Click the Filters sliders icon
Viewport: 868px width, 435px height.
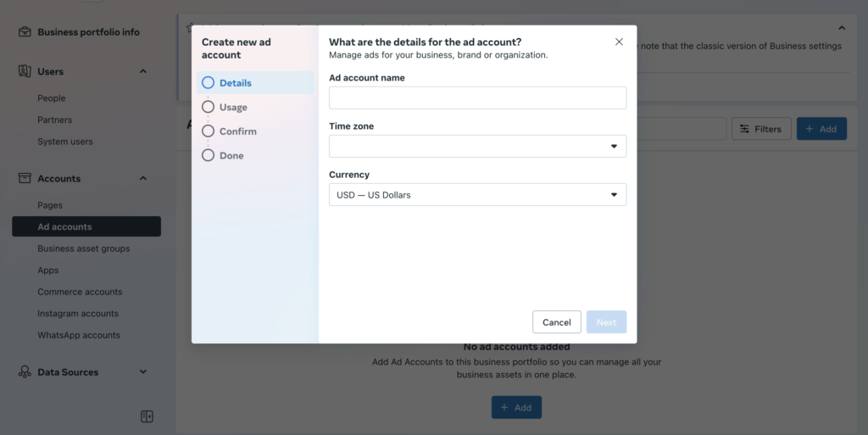click(744, 129)
